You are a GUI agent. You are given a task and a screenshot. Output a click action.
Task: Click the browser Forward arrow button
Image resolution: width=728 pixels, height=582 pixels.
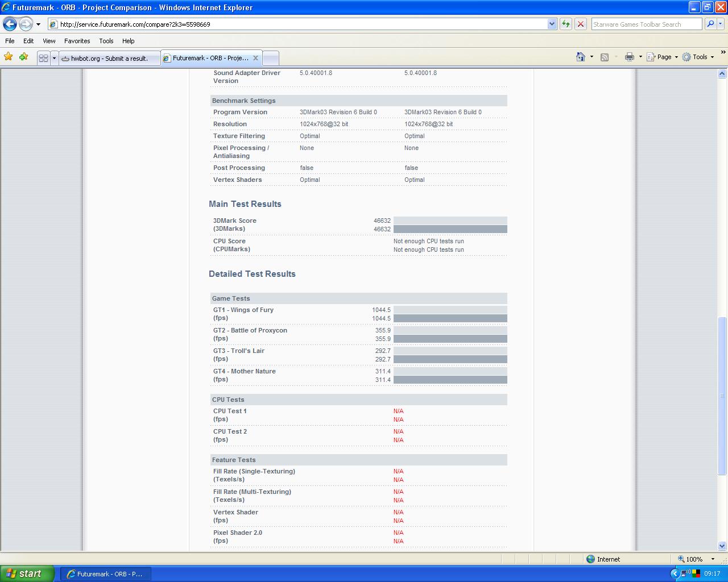tap(26, 24)
